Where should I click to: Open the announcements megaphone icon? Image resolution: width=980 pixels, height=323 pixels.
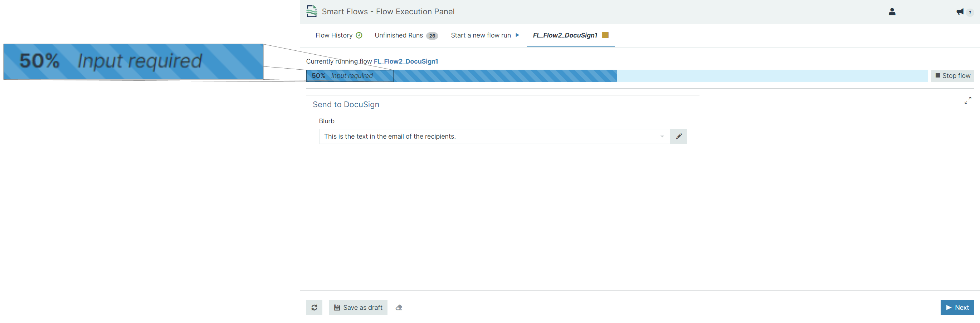pyautogui.click(x=960, y=12)
